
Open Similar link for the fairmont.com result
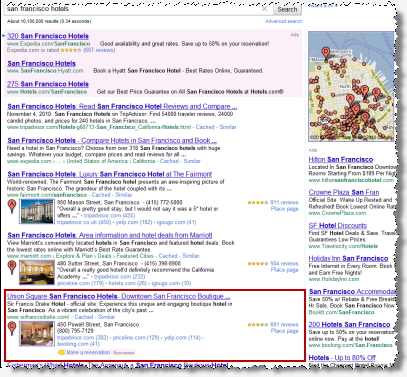point(124,195)
